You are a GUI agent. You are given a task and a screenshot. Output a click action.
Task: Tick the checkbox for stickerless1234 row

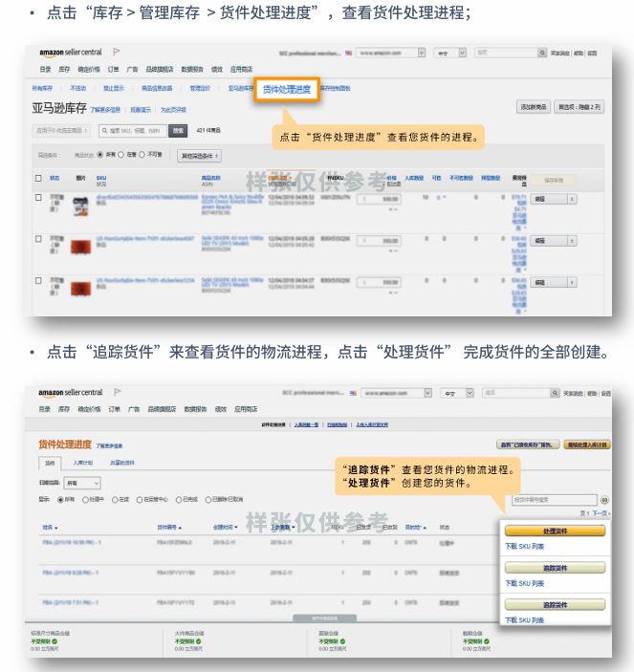click(38, 280)
